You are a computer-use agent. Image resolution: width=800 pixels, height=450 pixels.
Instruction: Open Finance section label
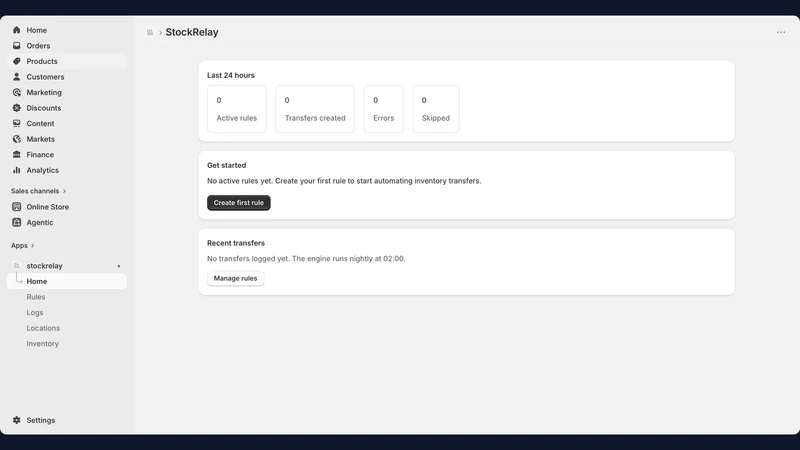pos(40,155)
